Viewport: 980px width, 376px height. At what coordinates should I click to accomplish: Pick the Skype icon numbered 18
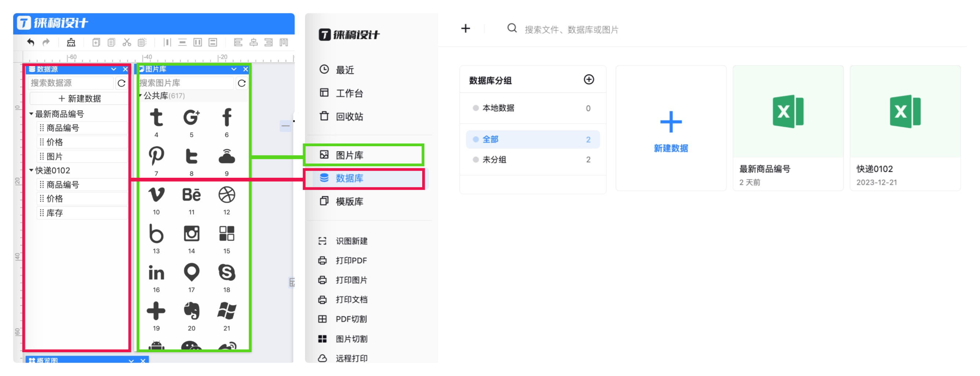pyautogui.click(x=227, y=273)
